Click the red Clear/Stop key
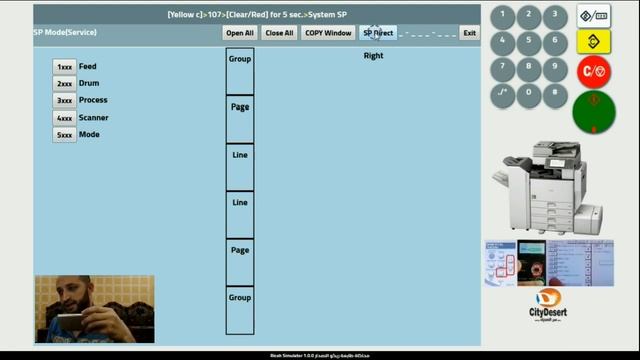The image size is (640, 360). pos(594,72)
